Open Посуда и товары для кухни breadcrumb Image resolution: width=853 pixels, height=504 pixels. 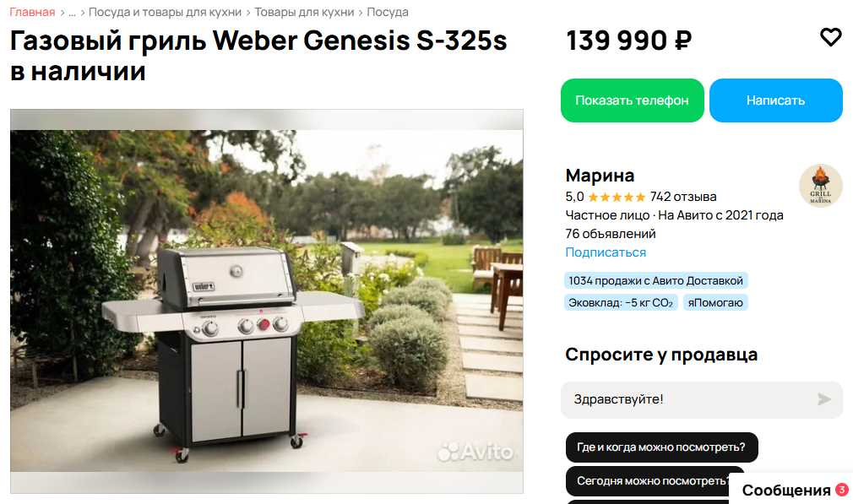[x=165, y=12]
